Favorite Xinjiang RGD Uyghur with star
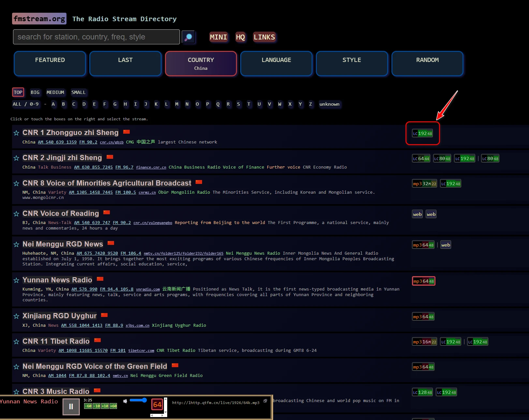The width and height of the screenshot is (529, 420). pos(16,316)
